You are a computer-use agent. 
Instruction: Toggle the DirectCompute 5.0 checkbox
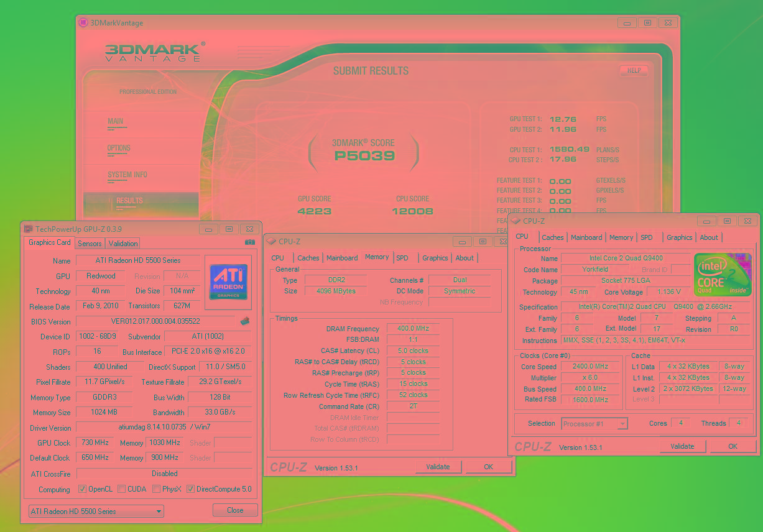pyautogui.click(x=190, y=489)
